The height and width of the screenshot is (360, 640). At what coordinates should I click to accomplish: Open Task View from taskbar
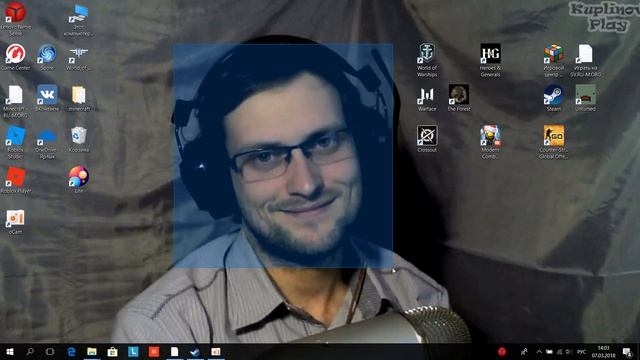pyautogui.click(x=50, y=351)
